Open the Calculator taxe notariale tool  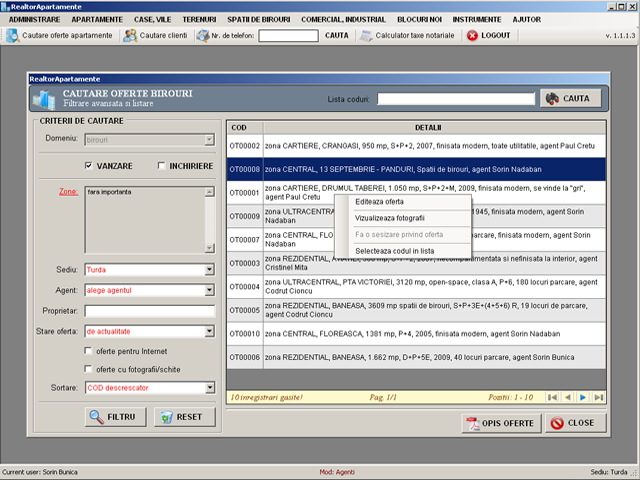pyautogui.click(x=368, y=35)
